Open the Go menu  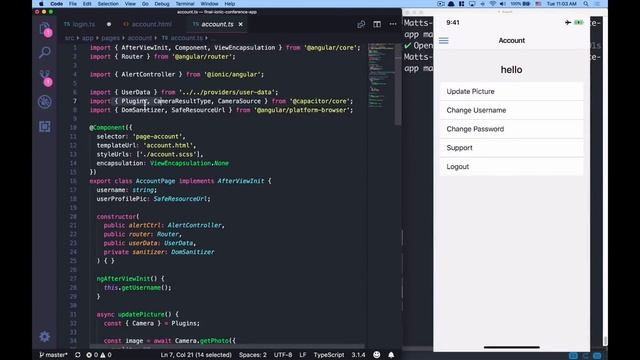tap(145, 4)
